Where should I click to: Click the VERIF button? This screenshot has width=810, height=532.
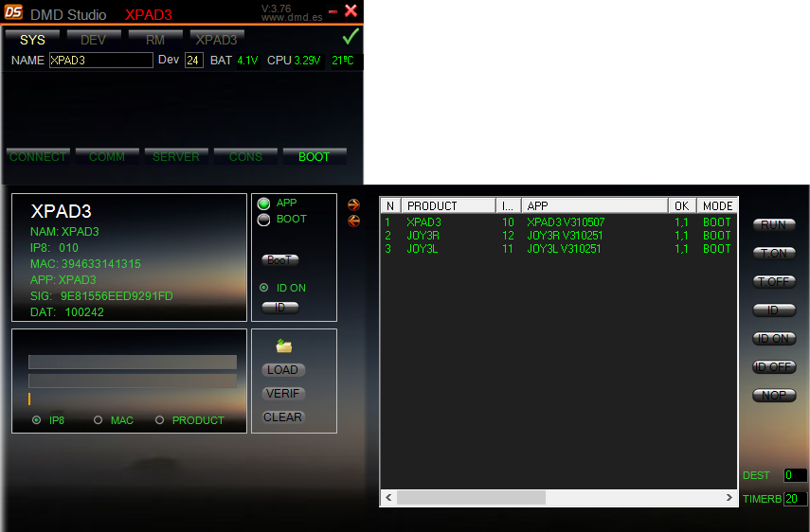pyautogui.click(x=283, y=394)
